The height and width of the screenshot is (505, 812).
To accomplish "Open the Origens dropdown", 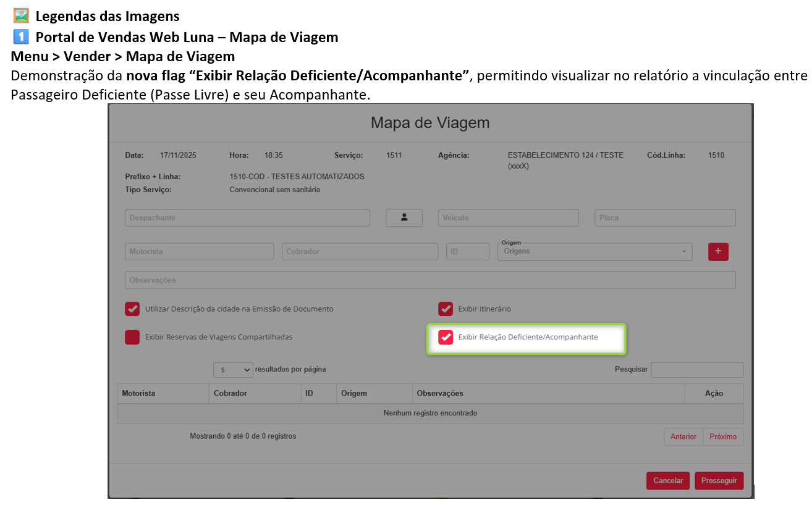I will 594,252.
